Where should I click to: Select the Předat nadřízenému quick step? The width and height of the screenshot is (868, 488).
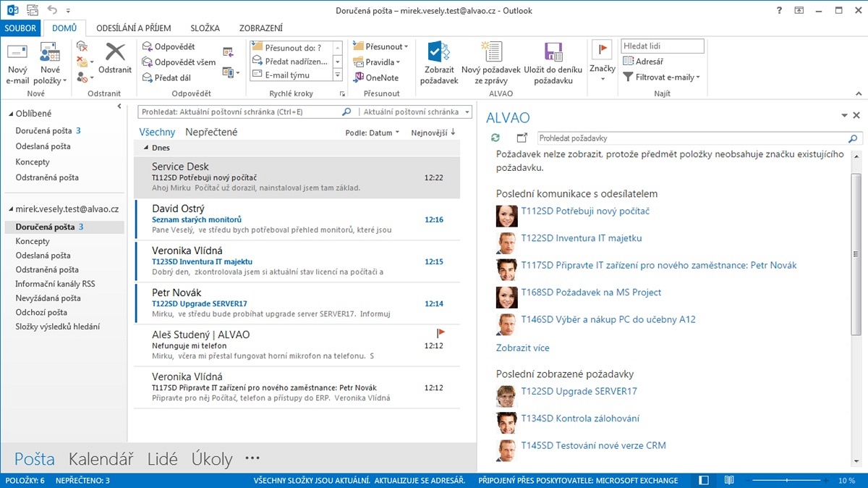point(292,62)
